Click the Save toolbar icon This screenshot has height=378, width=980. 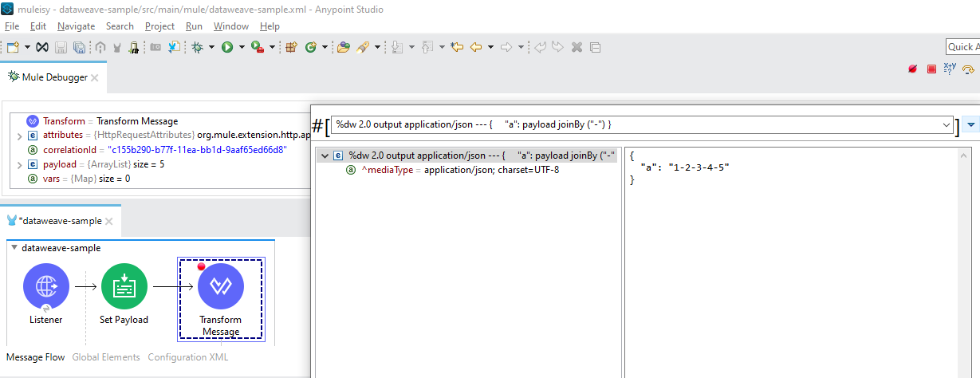point(61,48)
